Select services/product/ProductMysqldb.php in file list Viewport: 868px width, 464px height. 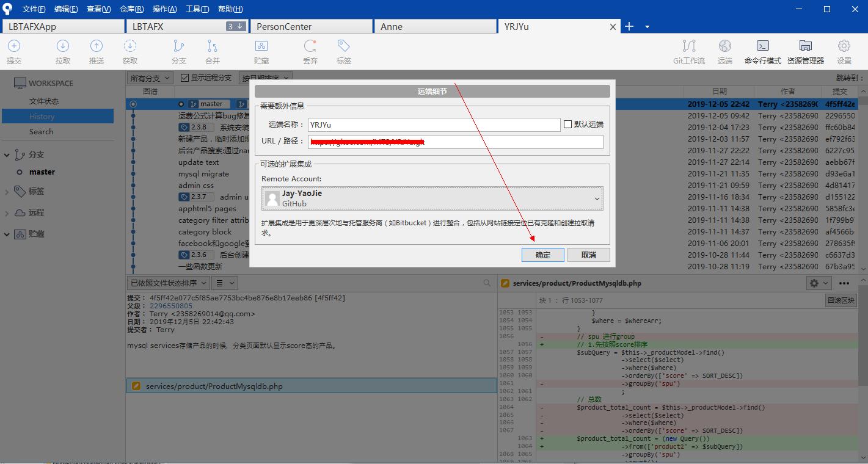click(312, 386)
